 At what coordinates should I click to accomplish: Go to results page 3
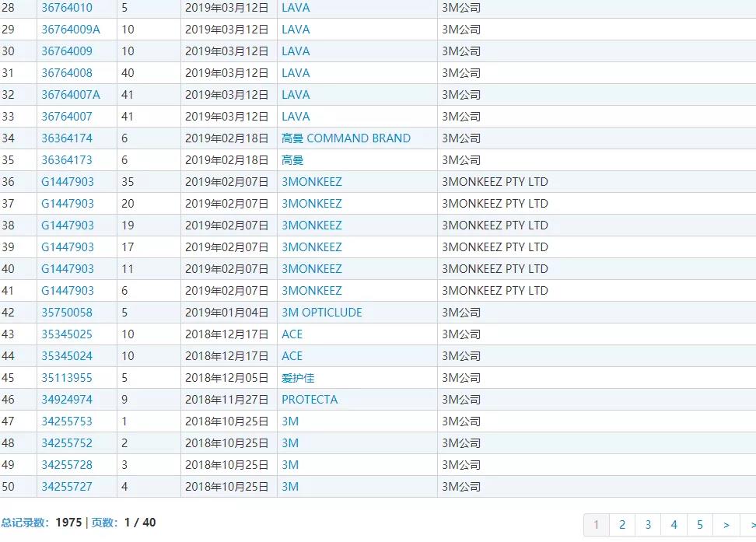(x=649, y=525)
